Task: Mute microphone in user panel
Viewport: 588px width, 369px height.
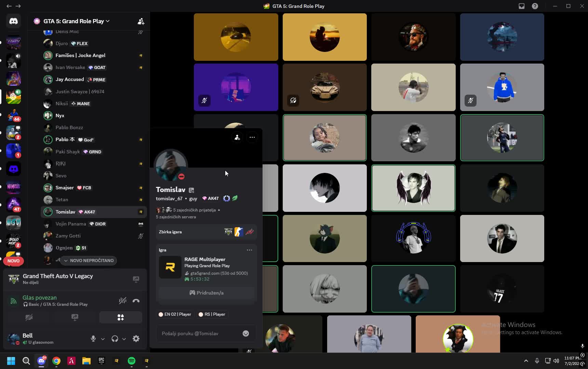Action: [x=93, y=339]
